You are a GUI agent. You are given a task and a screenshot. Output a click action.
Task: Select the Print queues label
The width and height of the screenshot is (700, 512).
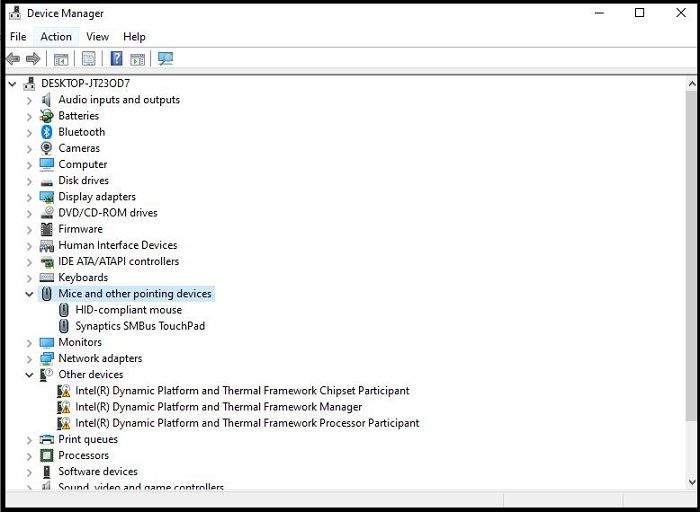point(88,439)
